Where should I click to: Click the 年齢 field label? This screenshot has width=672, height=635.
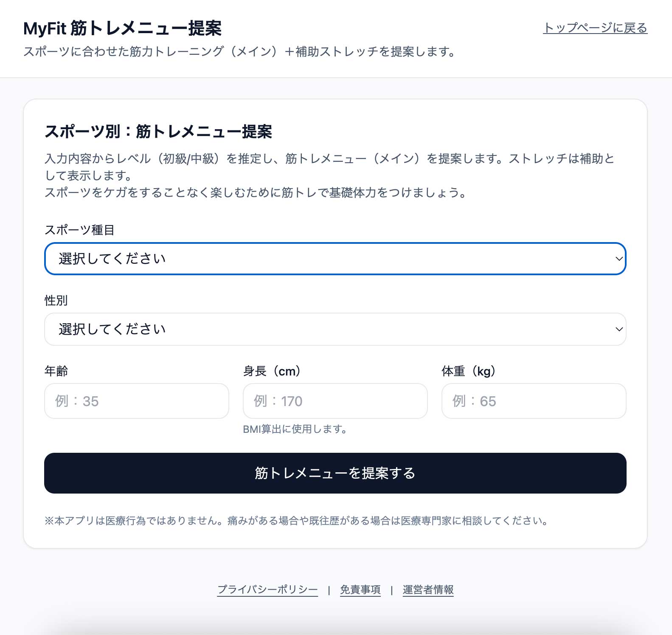click(56, 371)
